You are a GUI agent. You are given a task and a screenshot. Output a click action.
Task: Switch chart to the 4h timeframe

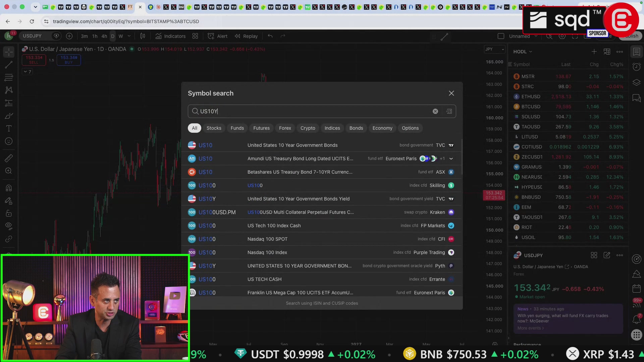(x=104, y=36)
